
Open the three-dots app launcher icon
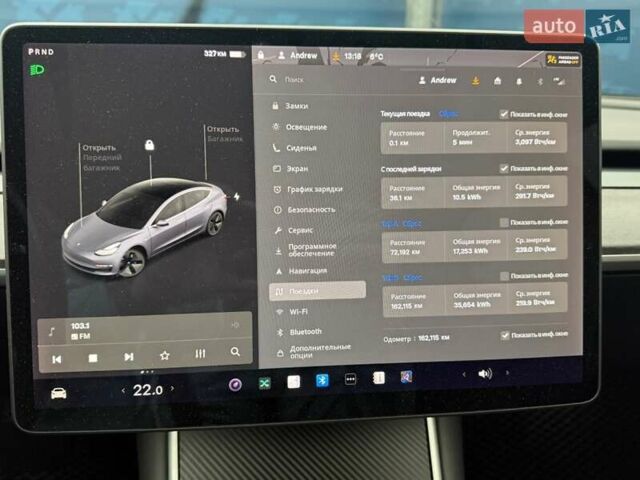[x=350, y=380]
